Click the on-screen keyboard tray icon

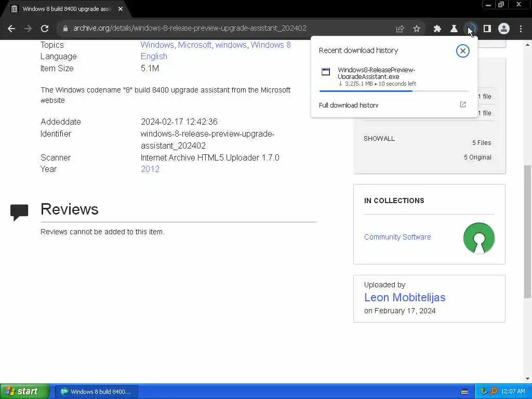point(465,392)
